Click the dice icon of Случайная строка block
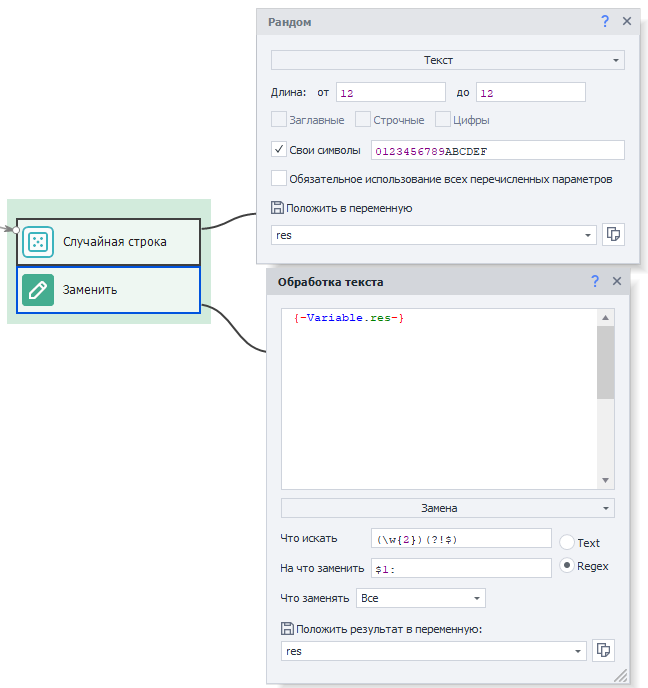Image resolution: width=648 pixels, height=688 pixels. coord(38,241)
